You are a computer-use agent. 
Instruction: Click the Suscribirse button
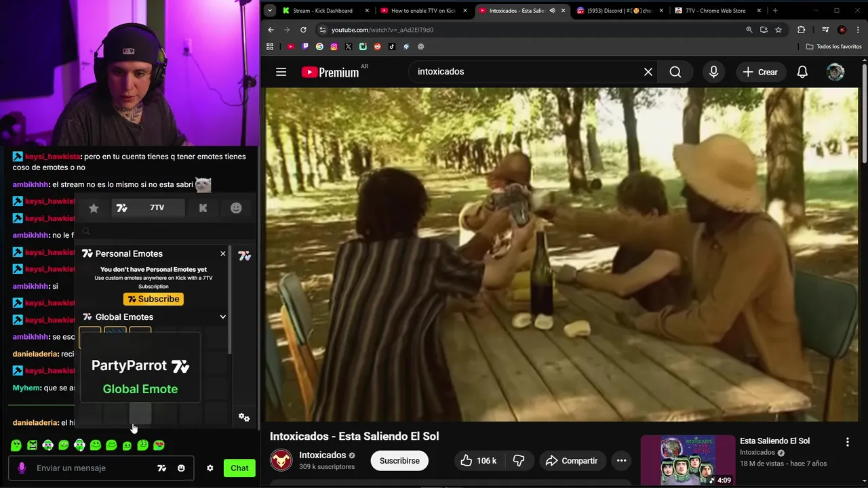point(399,461)
